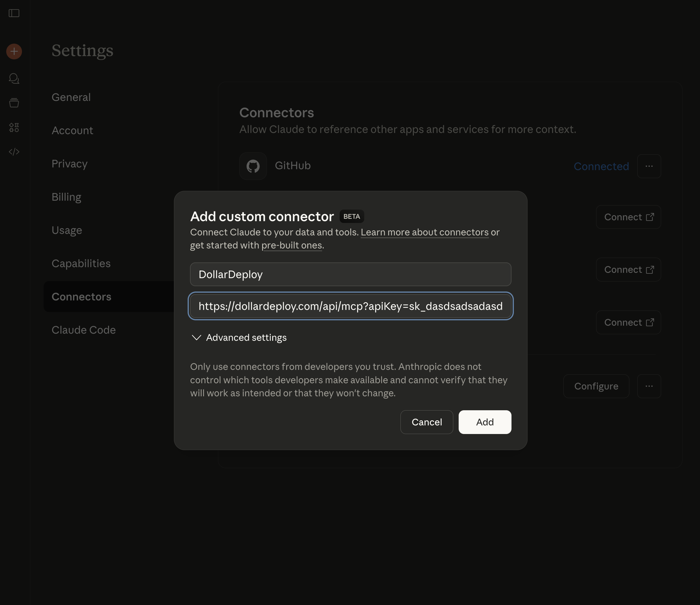The height and width of the screenshot is (605, 700).
Task: Open the projects icon in sidebar
Action: (14, 103)
